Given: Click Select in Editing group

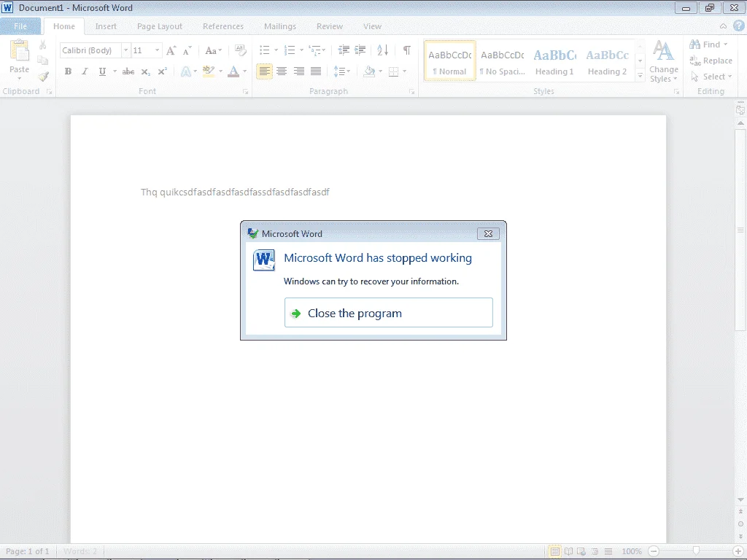Looking at the screenshot, I should pyautogui.click(x=711, y=77).
